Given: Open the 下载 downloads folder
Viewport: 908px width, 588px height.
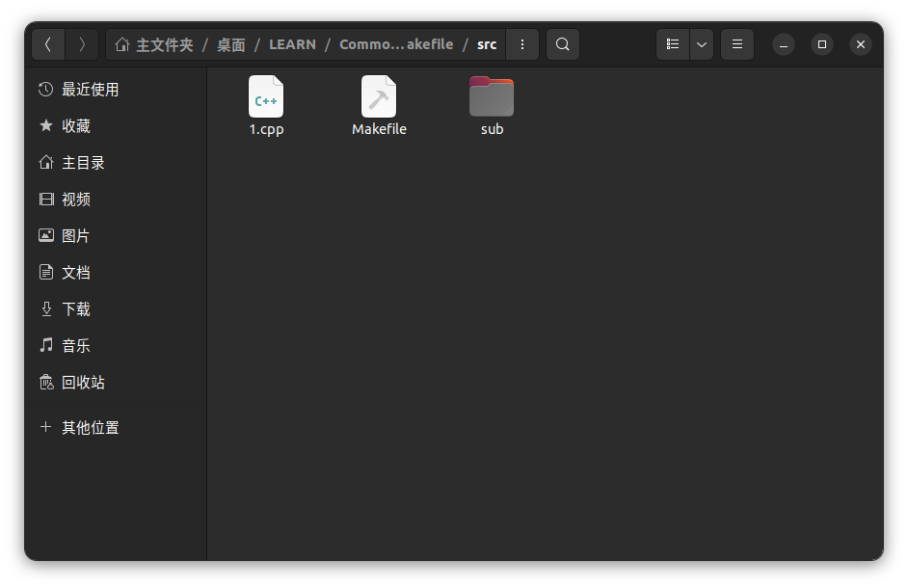Looking at the screenshot, I should (75, 309).
